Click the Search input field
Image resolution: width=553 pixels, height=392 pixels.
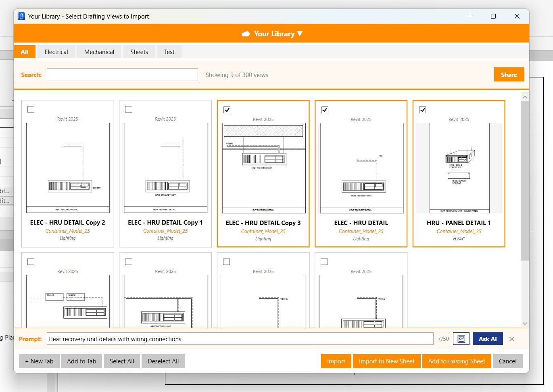coord(122,75)
